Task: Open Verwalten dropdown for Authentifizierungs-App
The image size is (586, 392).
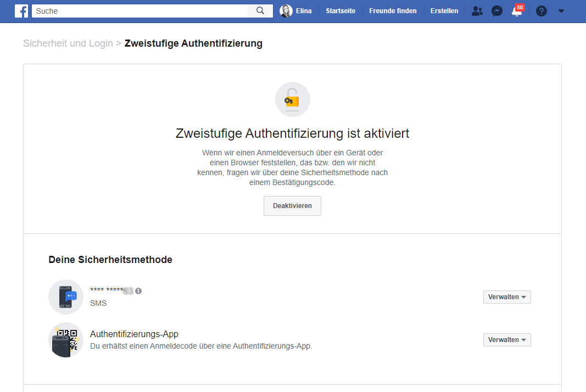Action: [507, 340]
